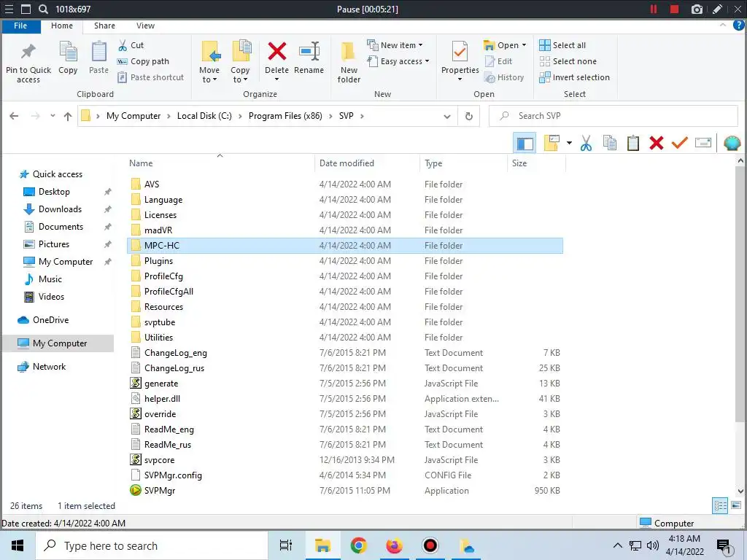This screenshot has width=747, height=560.
Task: Switch to large icons view in status bar
Action: tap(735, 506)
